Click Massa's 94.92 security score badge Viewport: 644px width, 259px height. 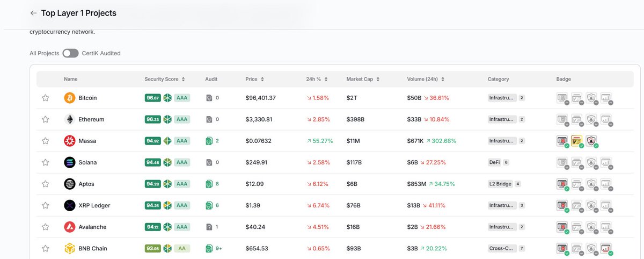[152, 141]
